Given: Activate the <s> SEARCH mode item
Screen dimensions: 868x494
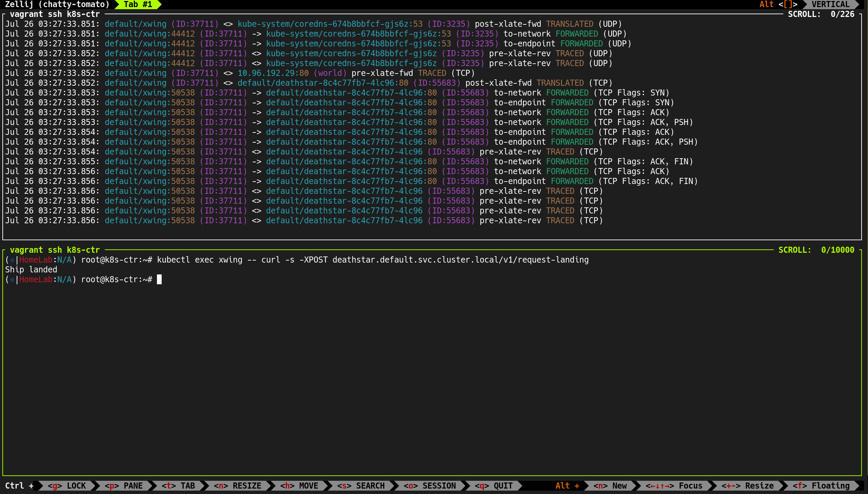Looking at the screenshot, I should 361,486.
